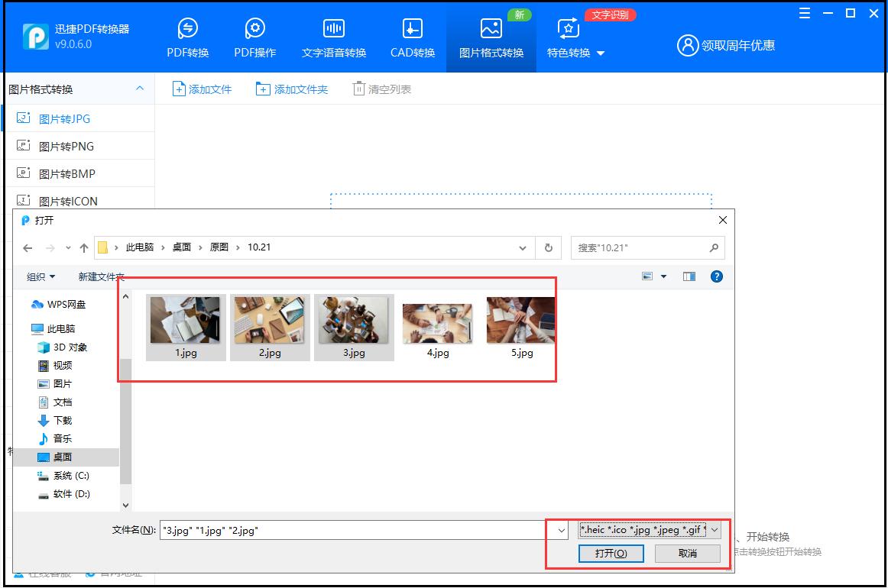Change the view layout icon
Viewport: 888px width, 588px height.
[x=647, y=276]
